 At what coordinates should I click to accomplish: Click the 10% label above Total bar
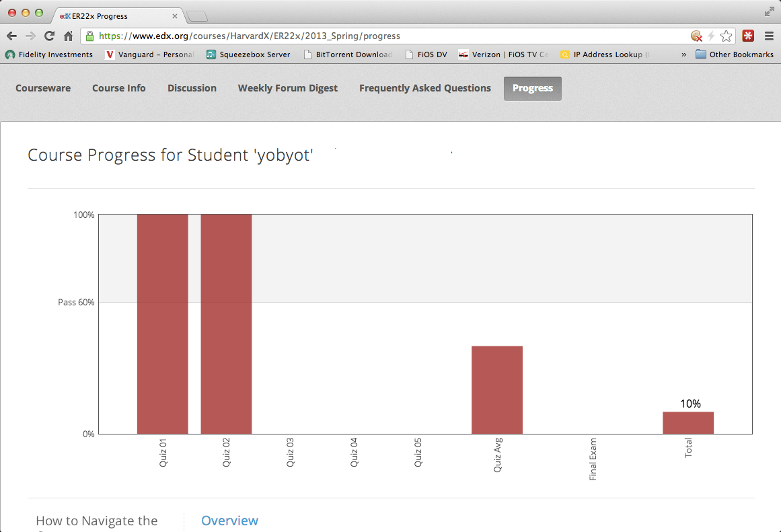[x=690, y=404]
